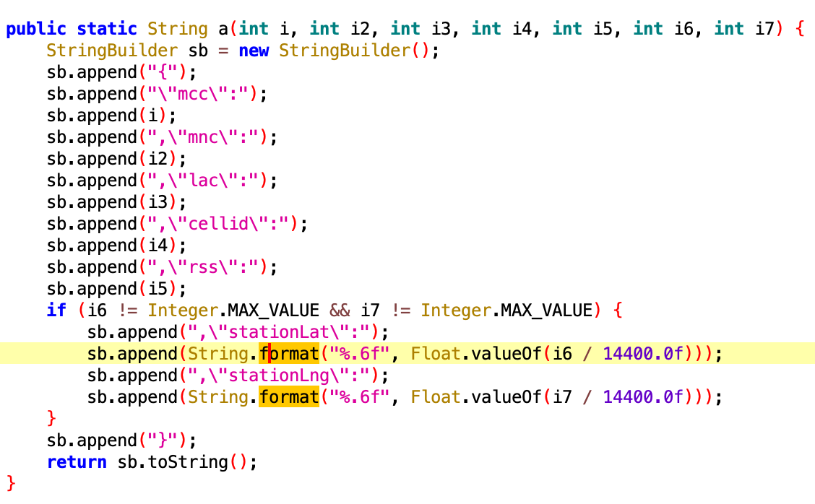
Task: Click the if keyword starting the conditional
Action: (56, 310)
